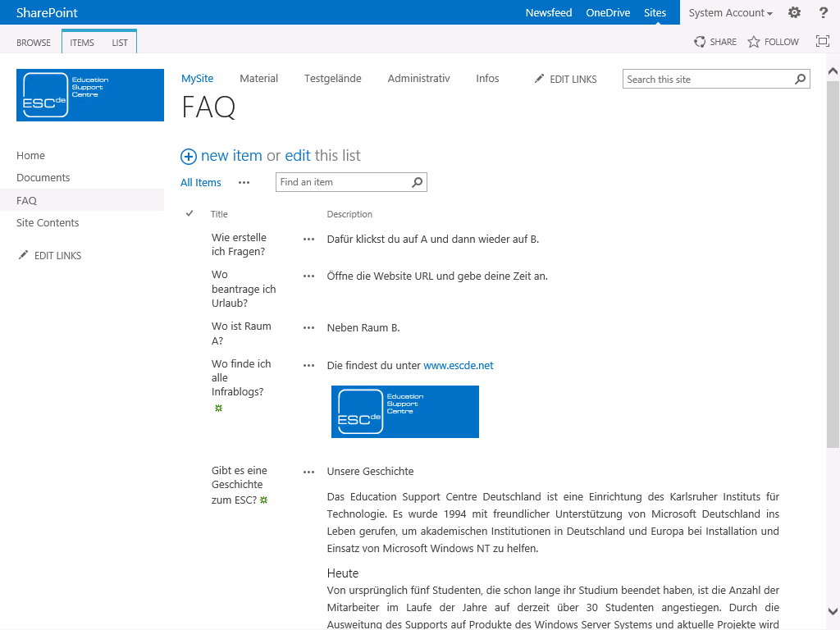Sort by the Title column header
Viewport: 840px width, 630px height.
219,214
